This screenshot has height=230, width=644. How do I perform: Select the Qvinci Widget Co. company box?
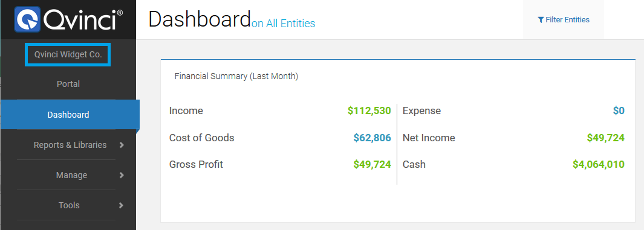[x=68, y=54]
